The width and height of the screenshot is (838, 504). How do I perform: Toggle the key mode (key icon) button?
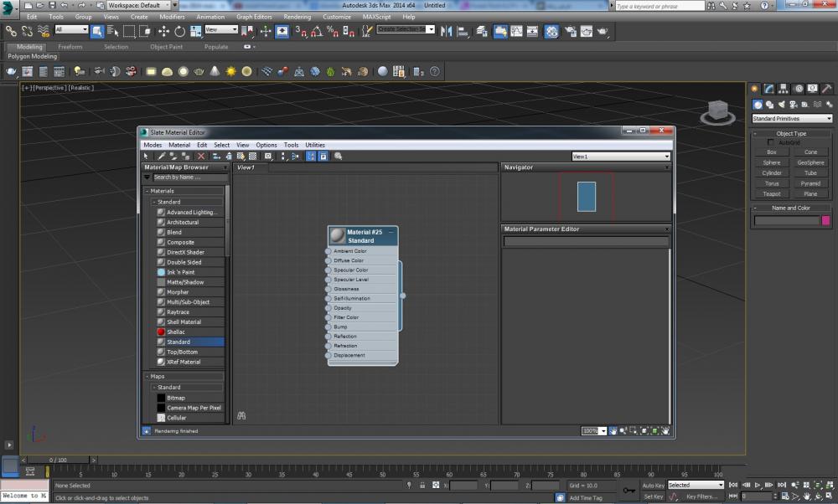(x=629, y=490)
